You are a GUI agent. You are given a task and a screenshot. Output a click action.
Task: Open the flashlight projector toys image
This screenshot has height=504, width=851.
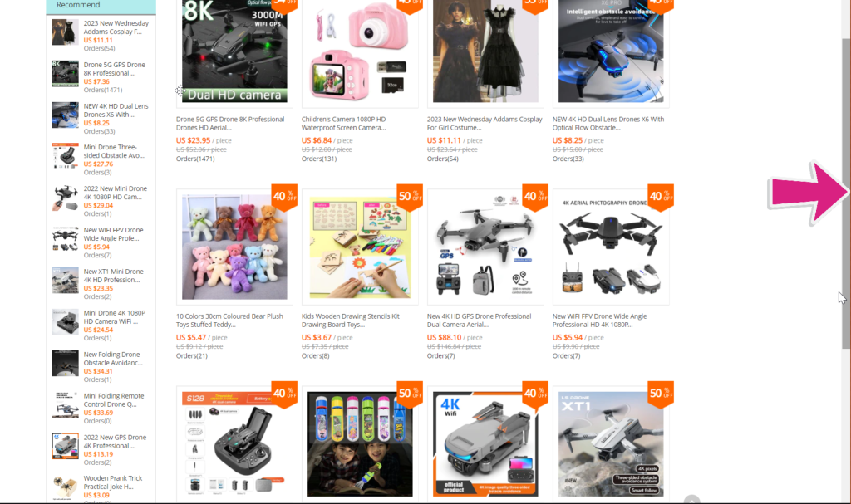tap(360, 443)
